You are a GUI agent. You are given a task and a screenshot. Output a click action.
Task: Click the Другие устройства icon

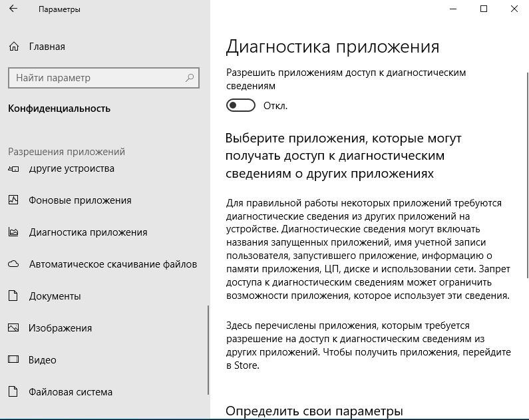[13, 168]
